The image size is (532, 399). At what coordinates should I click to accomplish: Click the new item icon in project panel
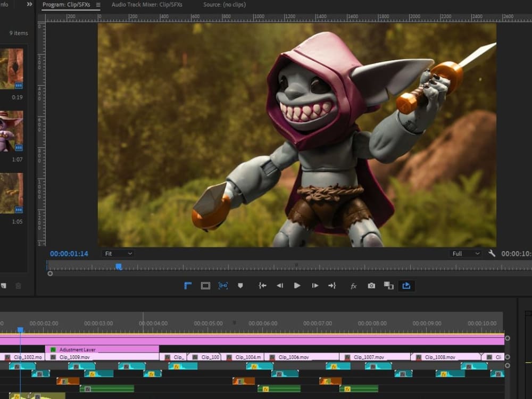[3, 286]
